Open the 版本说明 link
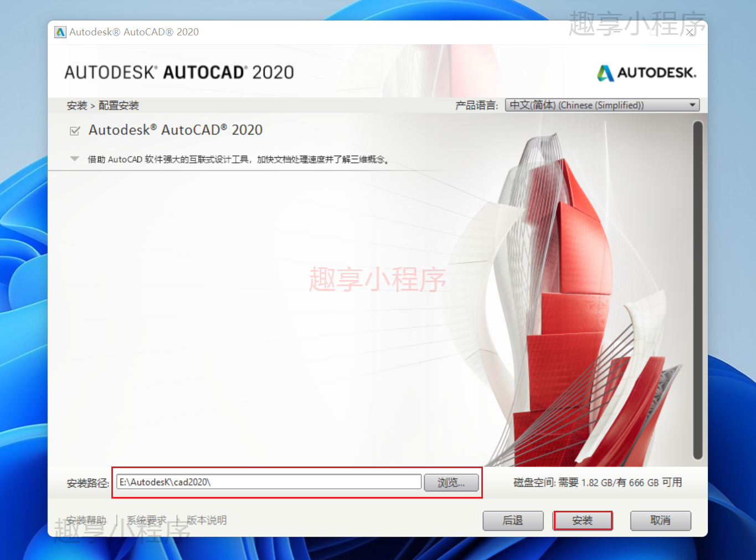 207,520
